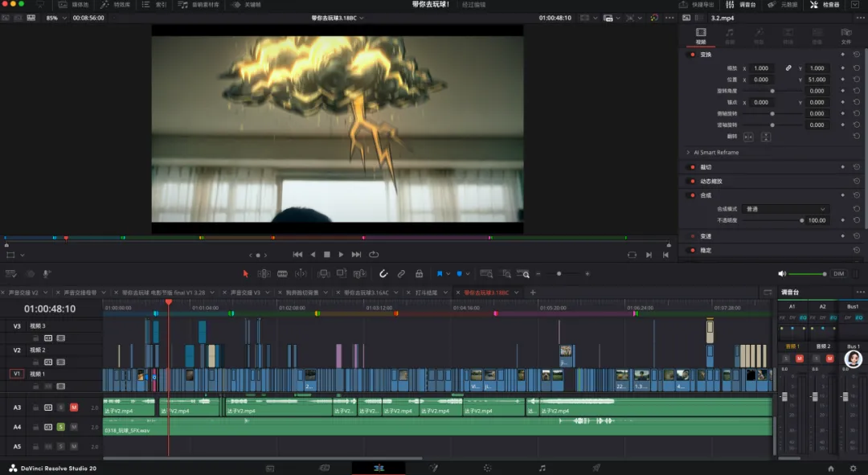This screenshot has height=475, width=868.
Task: Open the Media Pool panel button
Action: click(74, 5)
